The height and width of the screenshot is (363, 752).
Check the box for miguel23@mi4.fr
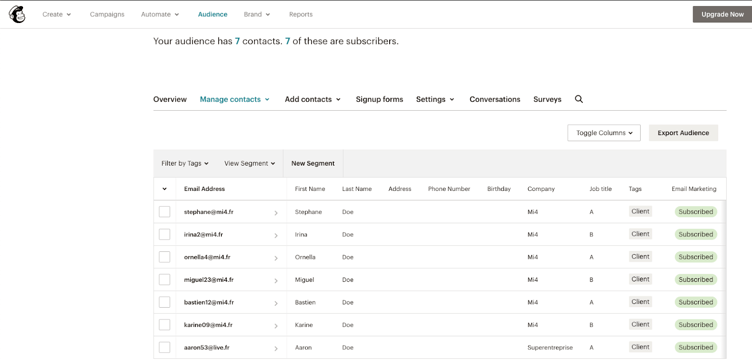[164, 279]
